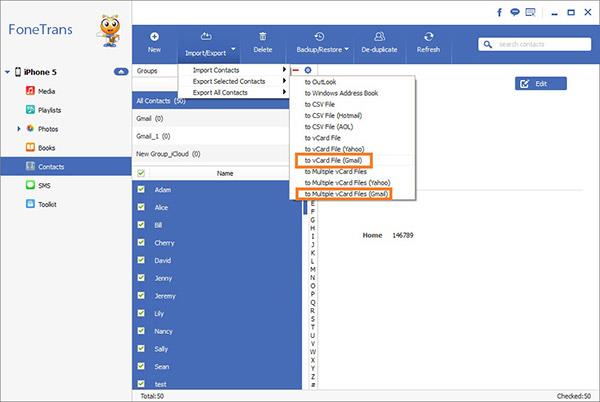This screenshot has height=402, width=600.
Task: Click the Home number 146789
Action: click(403, 235)
